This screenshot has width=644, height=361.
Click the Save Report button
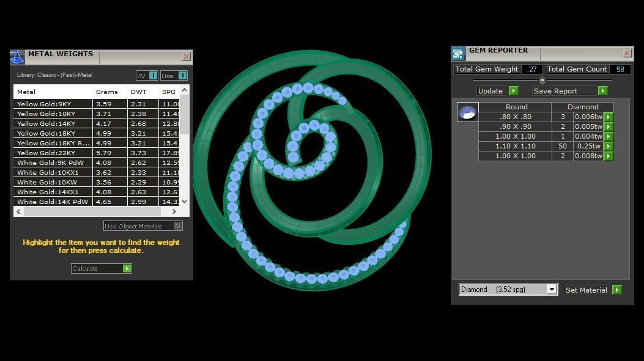click(570, 90)
